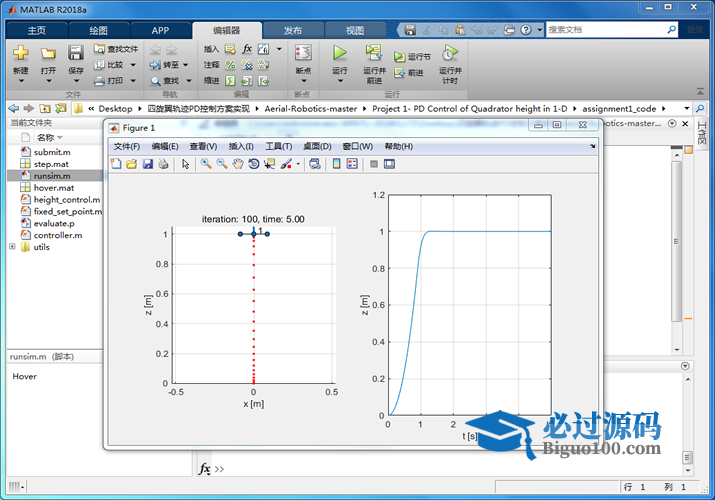Open Brush color dropdown arrow in Figure

click(298, 164)
